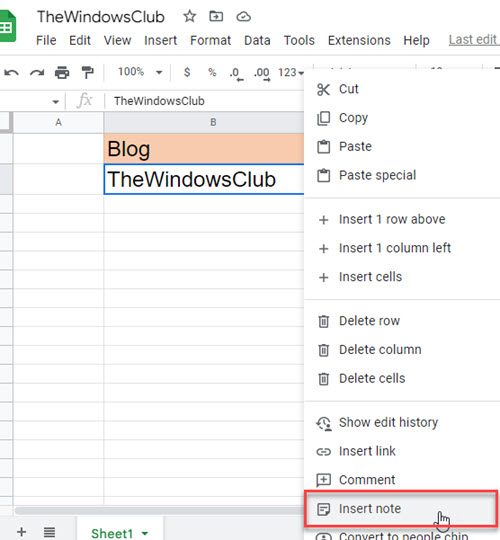Click the move to folder icon
The width and height of the screenshot is (500, 540).
[x=216, y=16]
